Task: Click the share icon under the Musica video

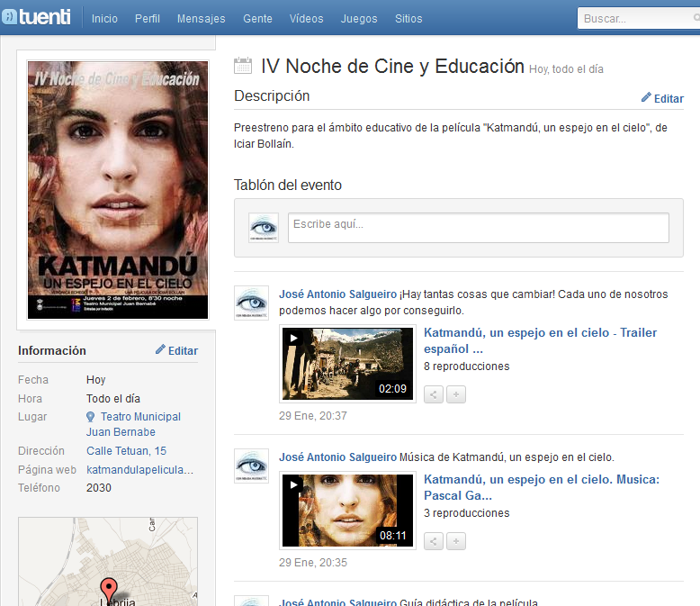Action: click(x=434, y=541)
